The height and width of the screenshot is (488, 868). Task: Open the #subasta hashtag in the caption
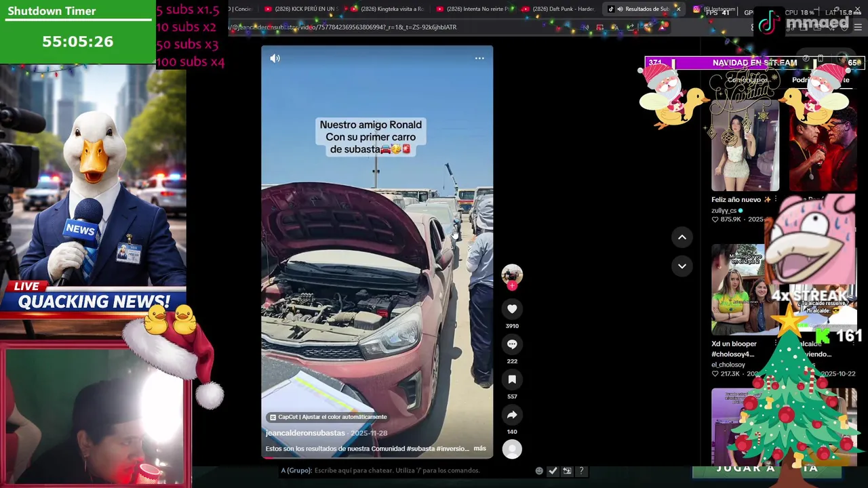(x=420, y=449)
